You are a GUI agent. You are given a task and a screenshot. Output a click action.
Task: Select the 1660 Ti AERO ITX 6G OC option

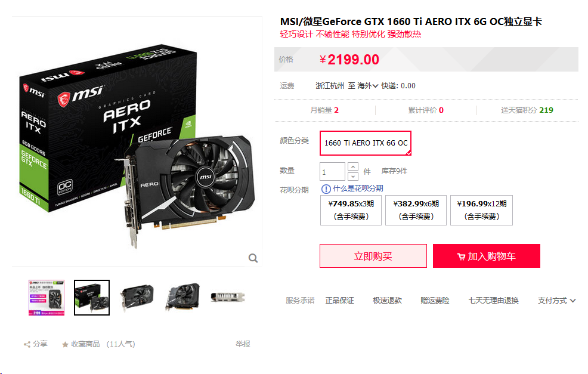click(366, 143)
